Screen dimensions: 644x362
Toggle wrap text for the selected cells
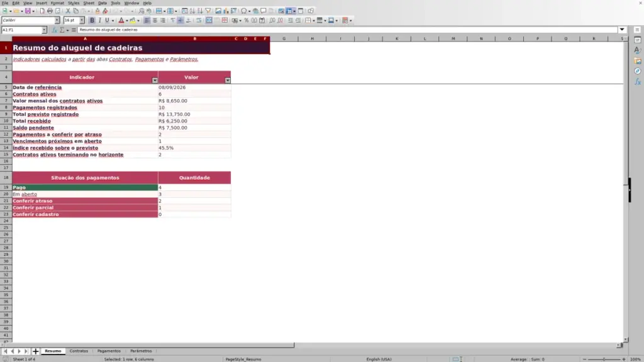(199, 20)
